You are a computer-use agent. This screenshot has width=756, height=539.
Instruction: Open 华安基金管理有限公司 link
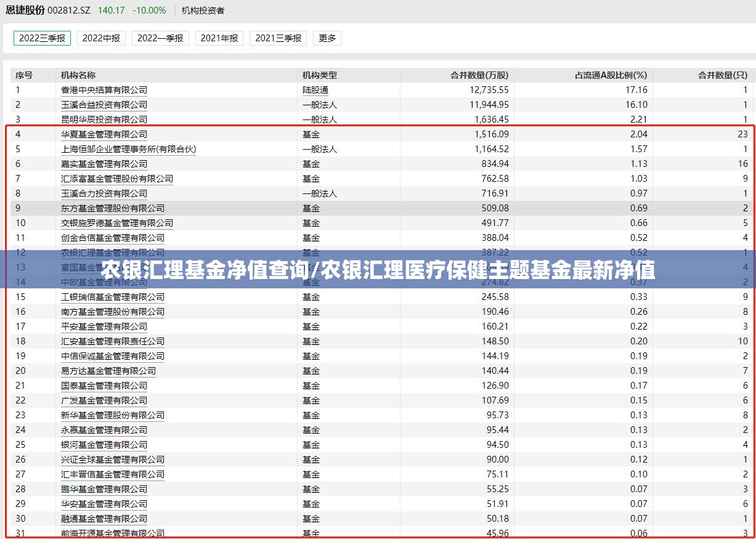(104, 504)
